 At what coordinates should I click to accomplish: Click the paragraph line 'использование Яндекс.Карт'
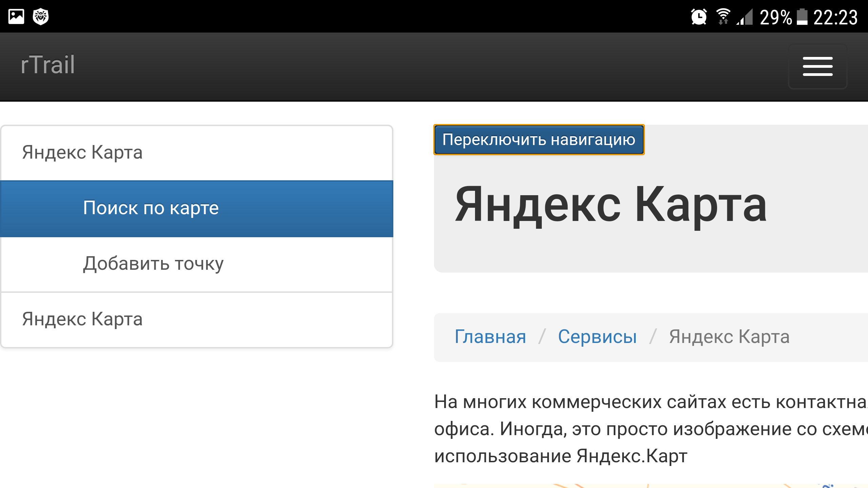561,456
